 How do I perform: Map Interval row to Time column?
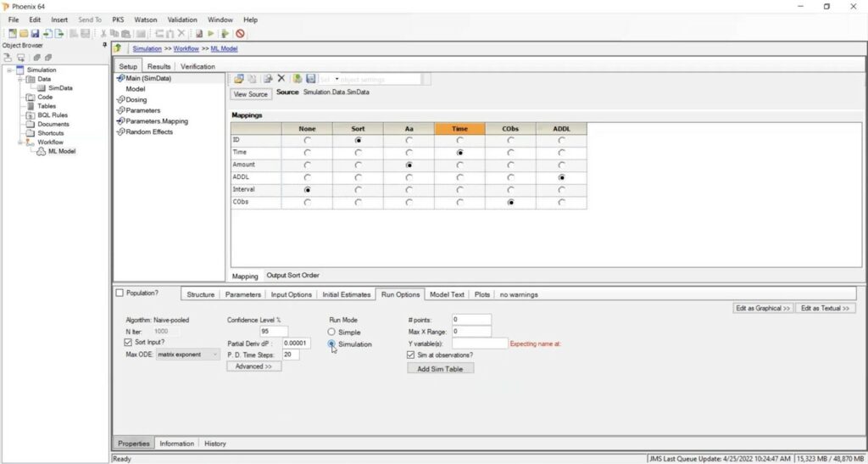click(459, 190)
